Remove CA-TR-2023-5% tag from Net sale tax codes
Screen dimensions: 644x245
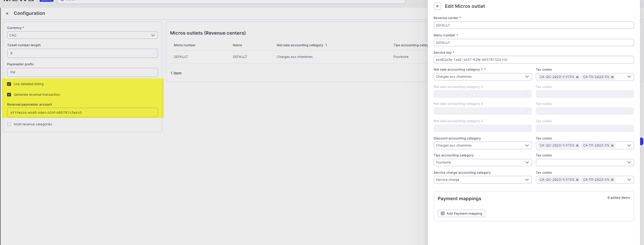pyautogui.click(x=612, y=77)
